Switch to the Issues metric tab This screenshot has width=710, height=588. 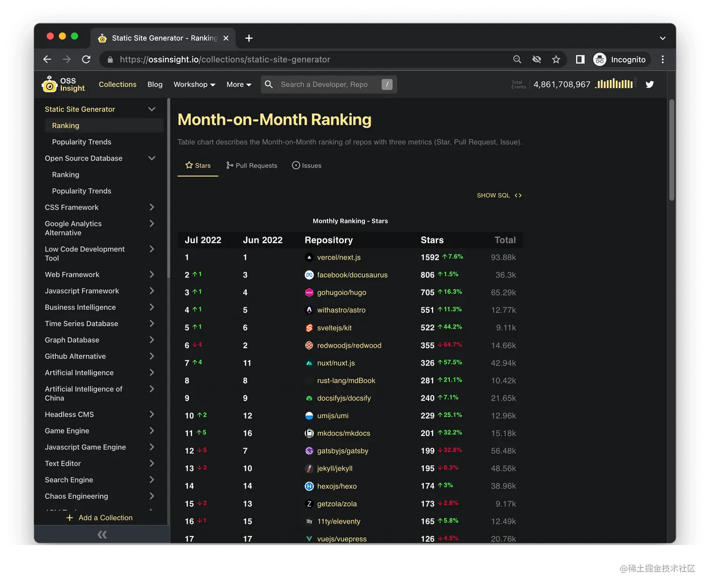(x=307, y=165)
